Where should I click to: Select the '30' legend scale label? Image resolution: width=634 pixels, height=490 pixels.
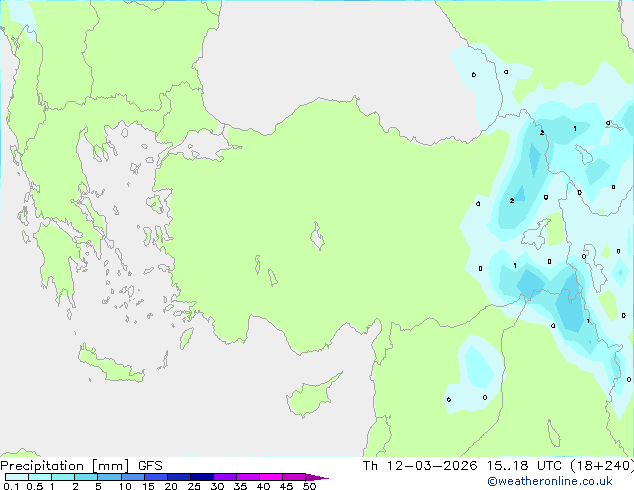click(x=217, y=486)
